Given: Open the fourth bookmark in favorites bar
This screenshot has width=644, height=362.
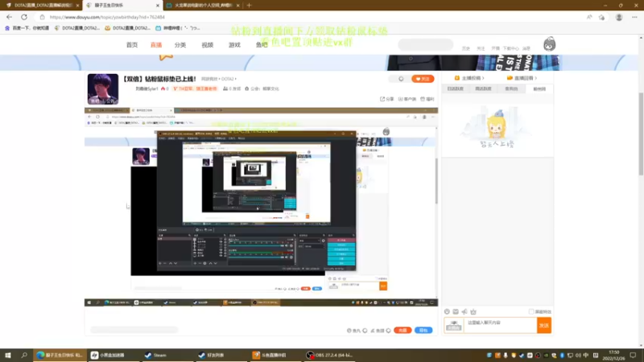Looking at the screenshot, I should point(178,28).
